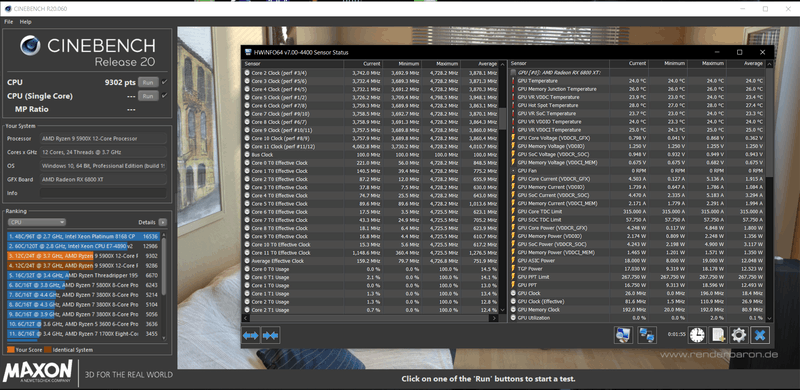
Task: Sort by left panel Minimum column header
Action: point(402,64)
